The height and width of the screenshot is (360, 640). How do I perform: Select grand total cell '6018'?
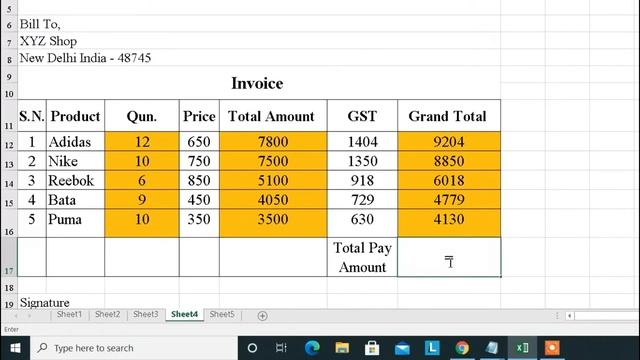pos(449,180)
